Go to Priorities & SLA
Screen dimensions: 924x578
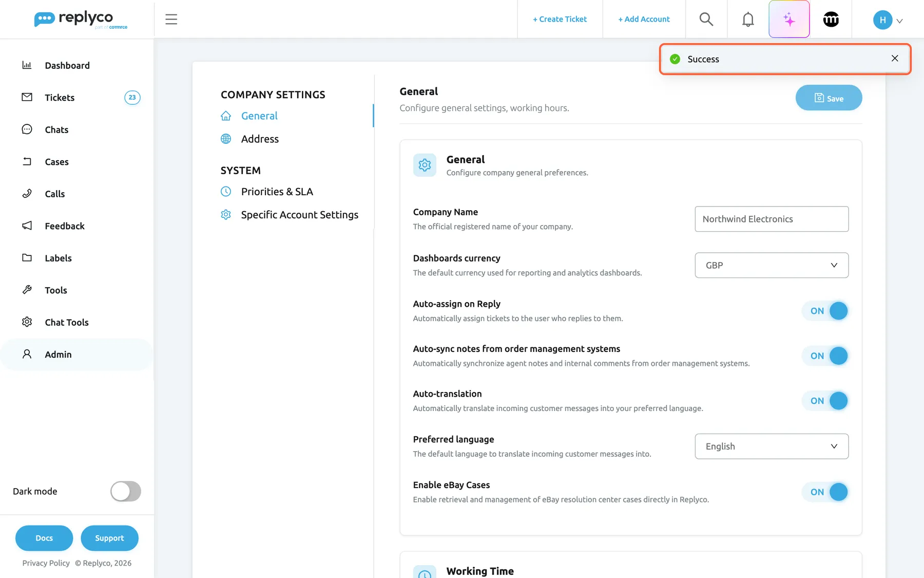click(x=277, y=192)
